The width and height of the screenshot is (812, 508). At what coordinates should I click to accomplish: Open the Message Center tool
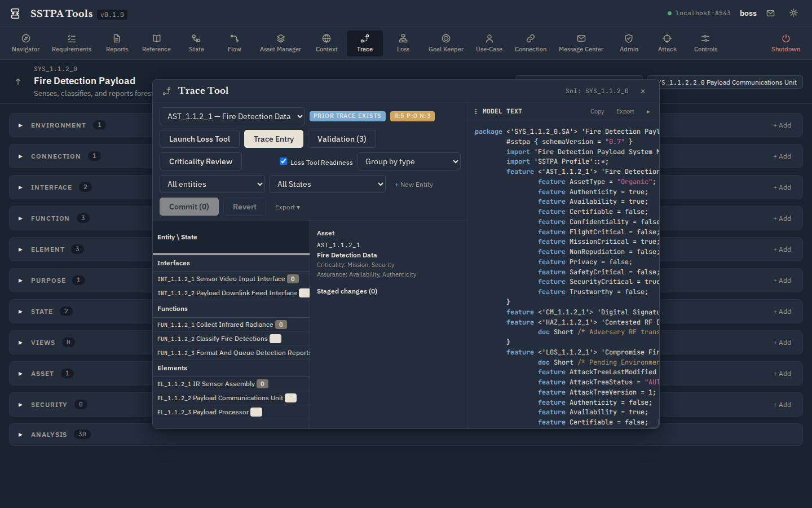(x=581, y=43)
